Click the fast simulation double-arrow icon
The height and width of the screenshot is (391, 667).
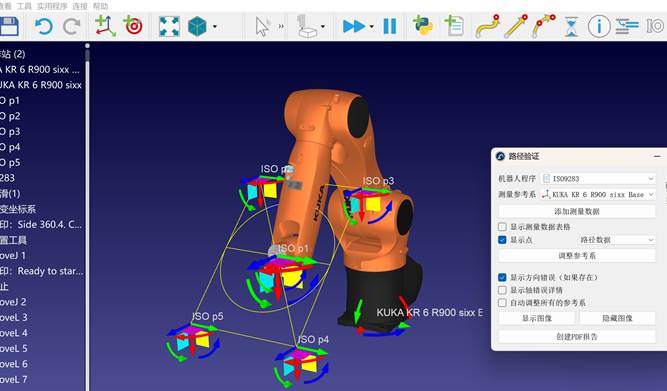click(x=354, y=26)
